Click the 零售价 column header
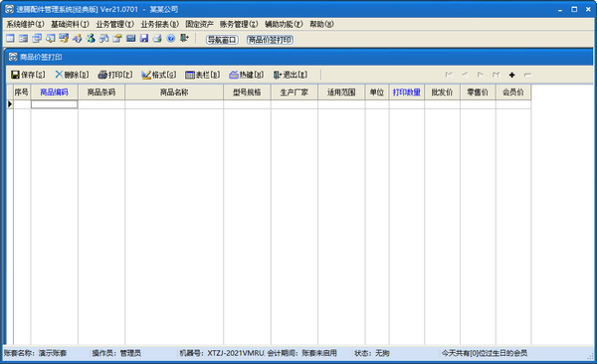Image resolution: width=597 pixels, height=364 pixels. click(478, 92)
